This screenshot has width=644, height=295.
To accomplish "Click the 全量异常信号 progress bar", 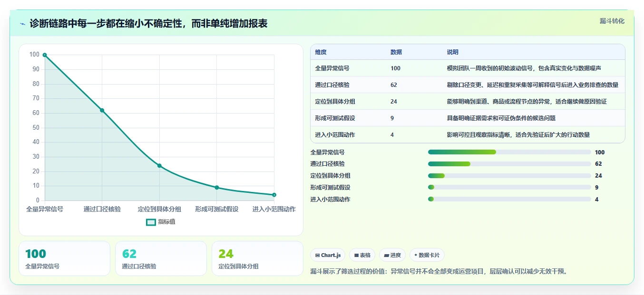I will pos(509,152).
